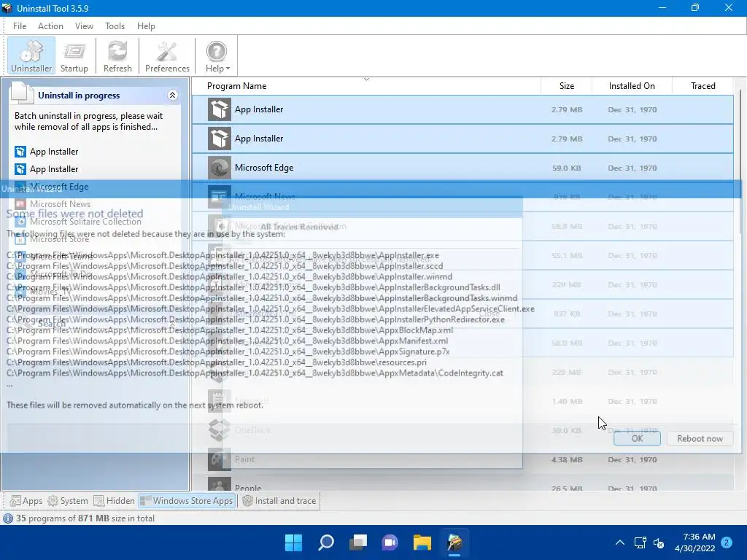This screenshot has width=747, height=560.
Task: Open the Chat app on the taskbar
Action: (x=390, y=542)
